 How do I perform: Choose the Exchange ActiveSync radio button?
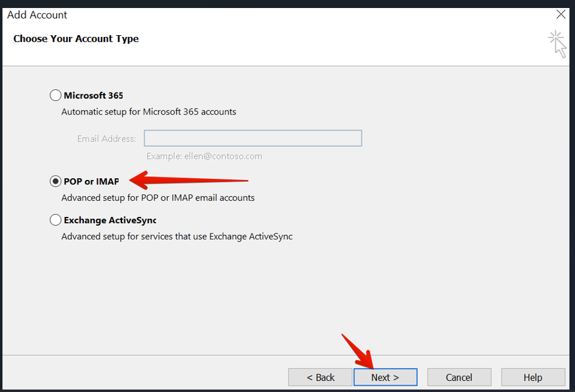tap(55, 220)
